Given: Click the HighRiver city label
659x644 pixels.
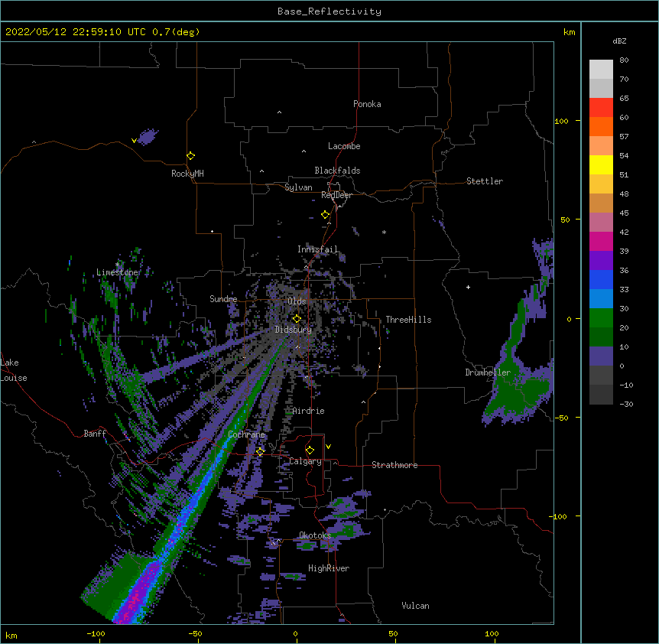Looking at the screenshot, I should click(x=329, y=568).
